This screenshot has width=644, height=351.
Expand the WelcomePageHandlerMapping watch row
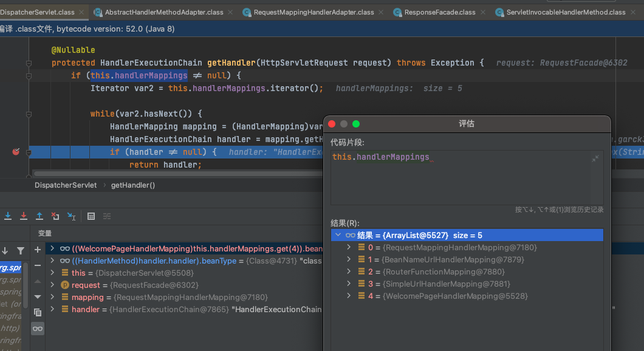pyautogui.click(x=52, y=249)
